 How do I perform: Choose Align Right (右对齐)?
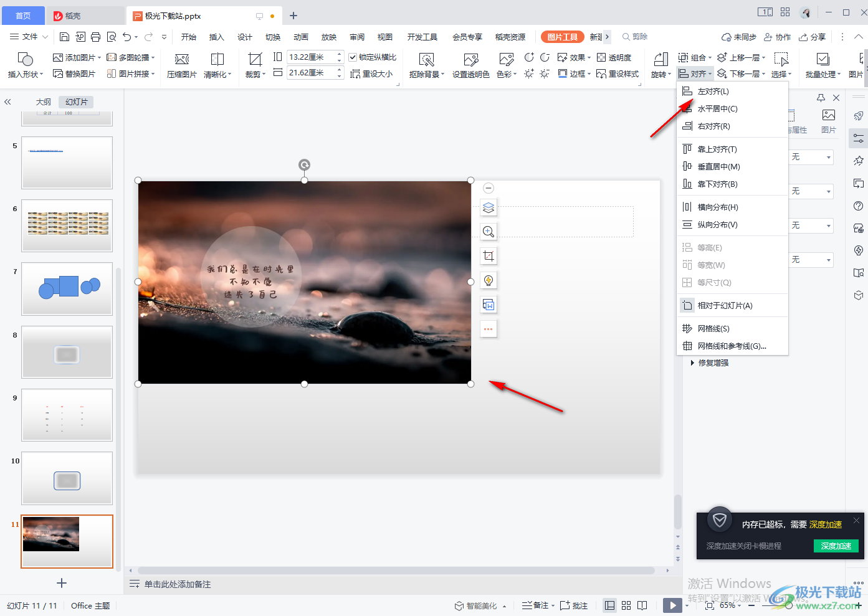click(732, 126)
